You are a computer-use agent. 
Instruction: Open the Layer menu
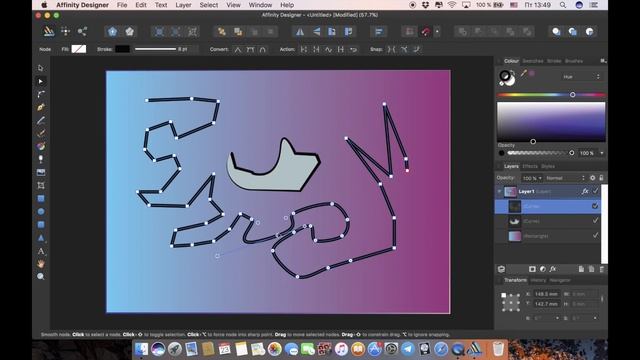click(x=183, y=5)
